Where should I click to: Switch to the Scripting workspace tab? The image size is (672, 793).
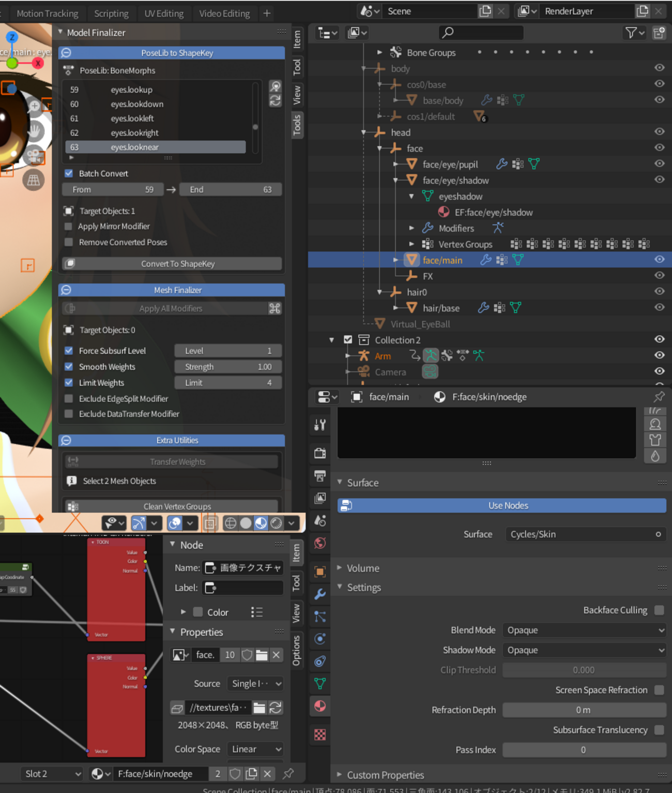point(111,13)
